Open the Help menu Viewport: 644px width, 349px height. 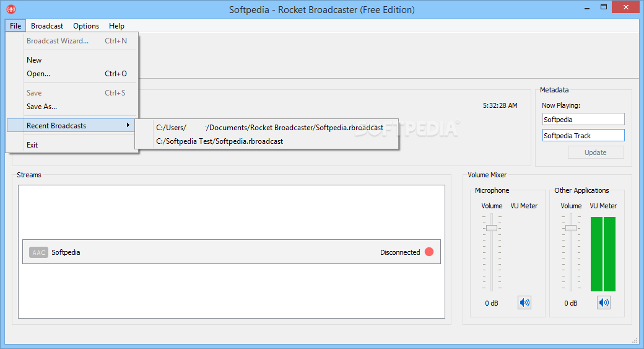116,26
